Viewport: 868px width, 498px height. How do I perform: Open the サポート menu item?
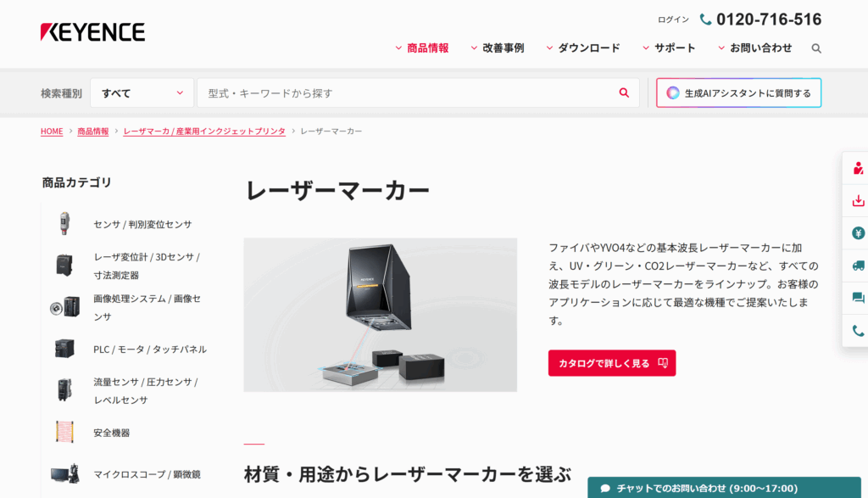[x=669, y=48]
